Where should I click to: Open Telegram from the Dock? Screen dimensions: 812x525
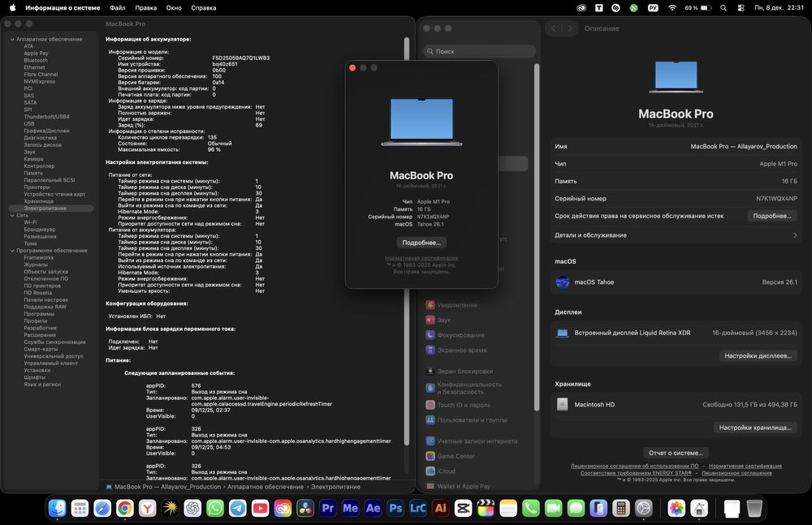click(238, 509)
